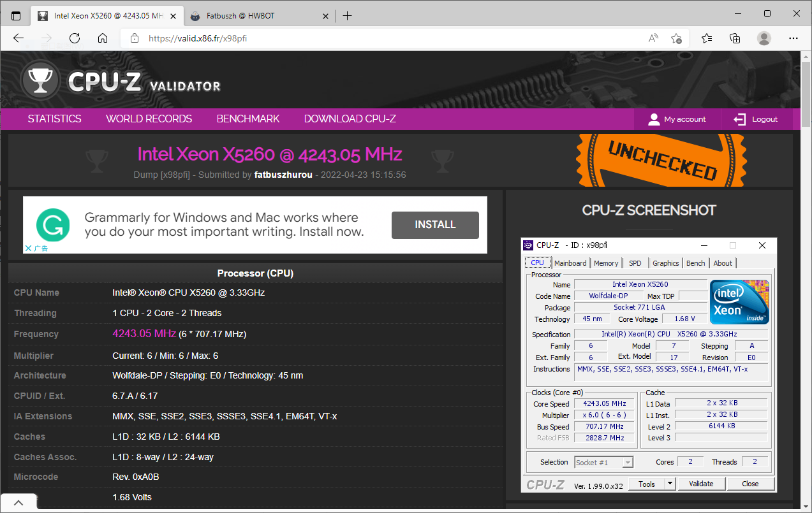This screenshot has width=812, height=513.
Task: Click the CPU-Z window title icon
Action: point(528,245)
